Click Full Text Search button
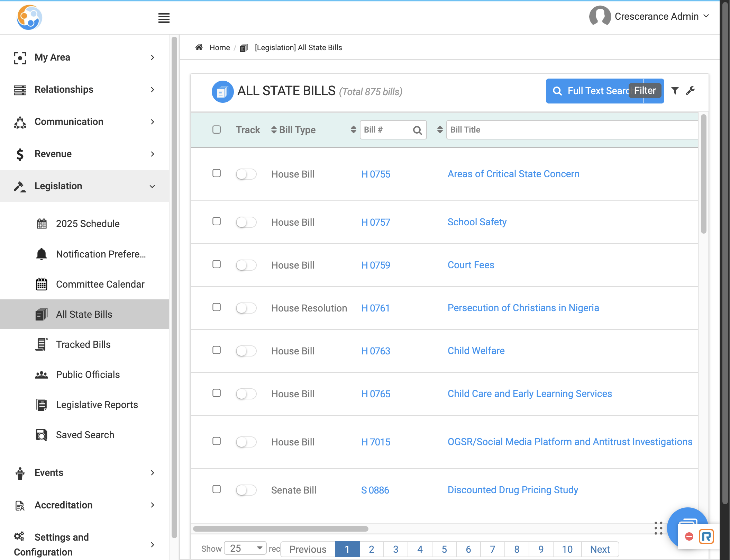 (594, 91)
